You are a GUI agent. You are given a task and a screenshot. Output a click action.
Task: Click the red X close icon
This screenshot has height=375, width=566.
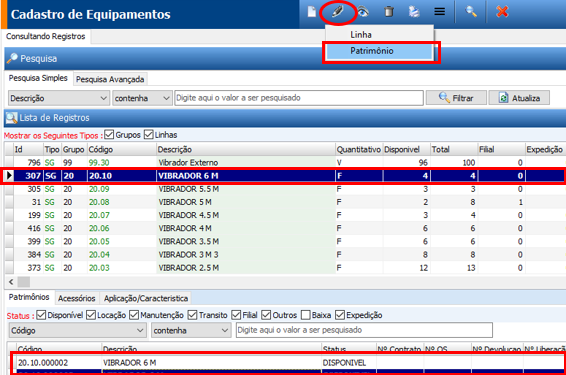coord(502,12)
